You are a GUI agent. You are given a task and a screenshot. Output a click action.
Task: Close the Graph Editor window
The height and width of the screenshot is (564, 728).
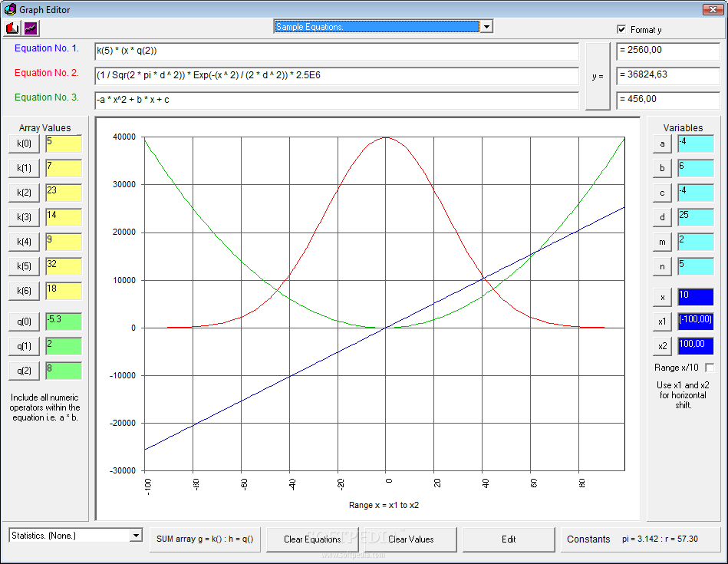point(712,9)
